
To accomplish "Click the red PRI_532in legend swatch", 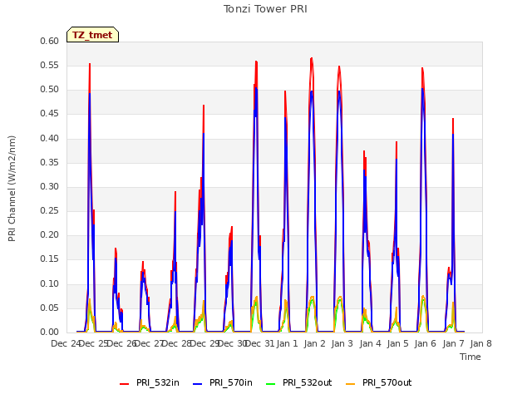I will click(x=124, y=384).
